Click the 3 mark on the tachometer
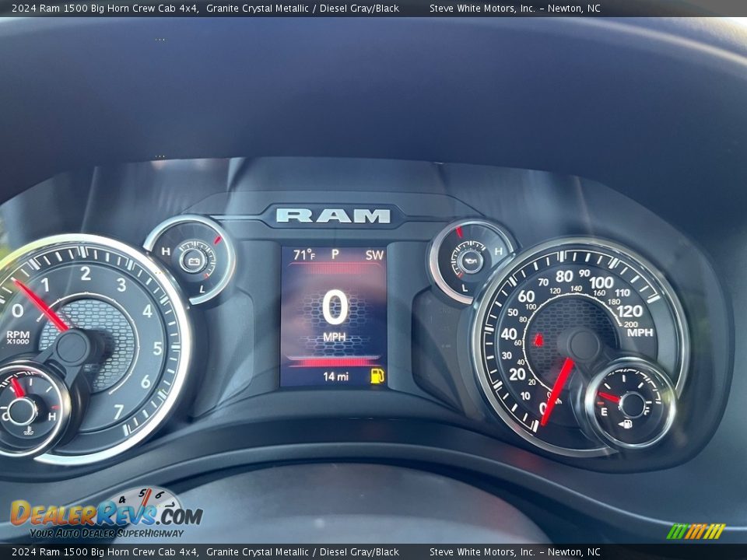 pyautogui.click(x=121, y=285)
